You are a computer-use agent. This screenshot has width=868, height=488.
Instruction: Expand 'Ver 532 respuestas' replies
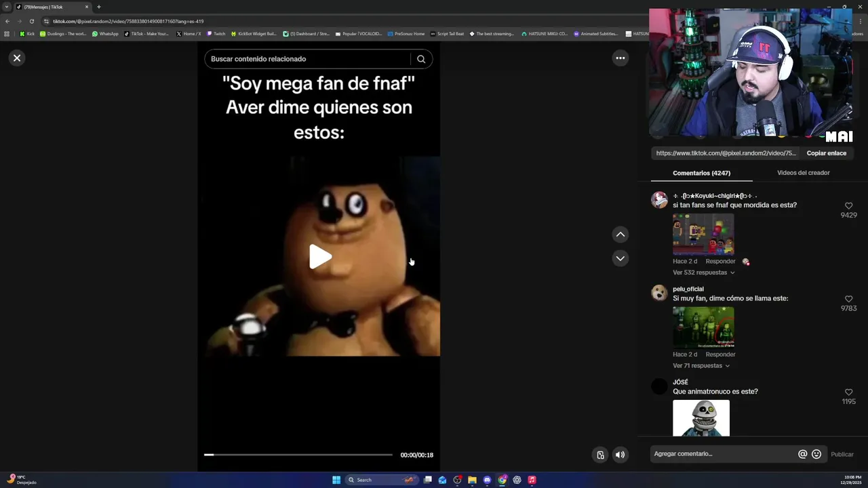click(x=704, y=272)
